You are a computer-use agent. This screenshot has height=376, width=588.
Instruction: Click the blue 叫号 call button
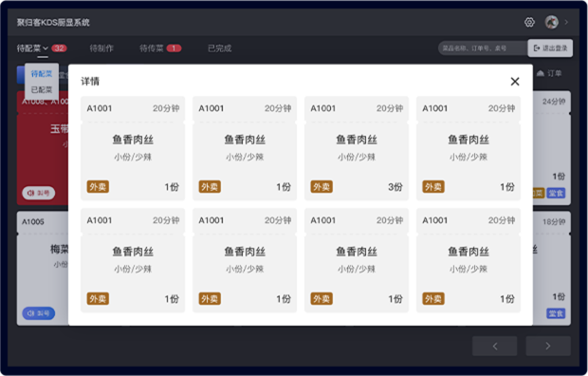point(39,313)
